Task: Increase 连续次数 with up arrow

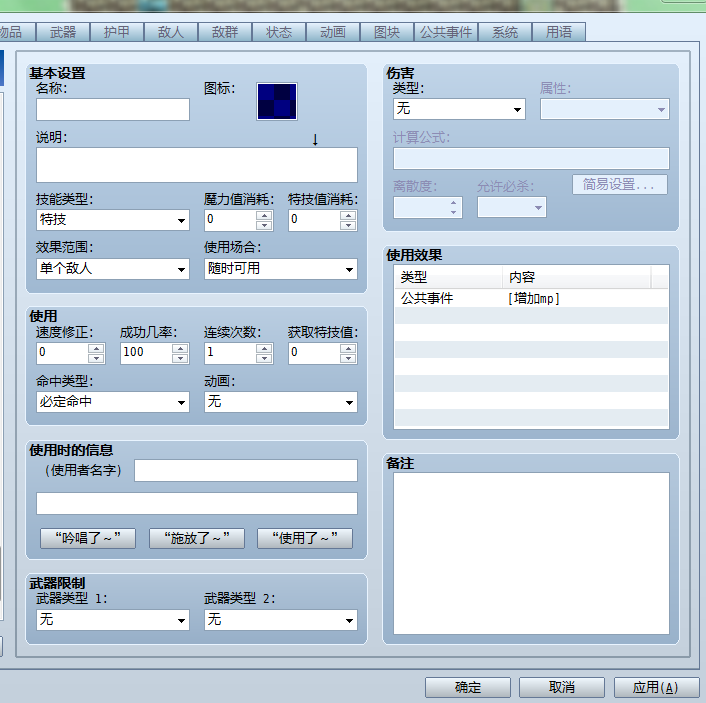Action: coord(264,348)
